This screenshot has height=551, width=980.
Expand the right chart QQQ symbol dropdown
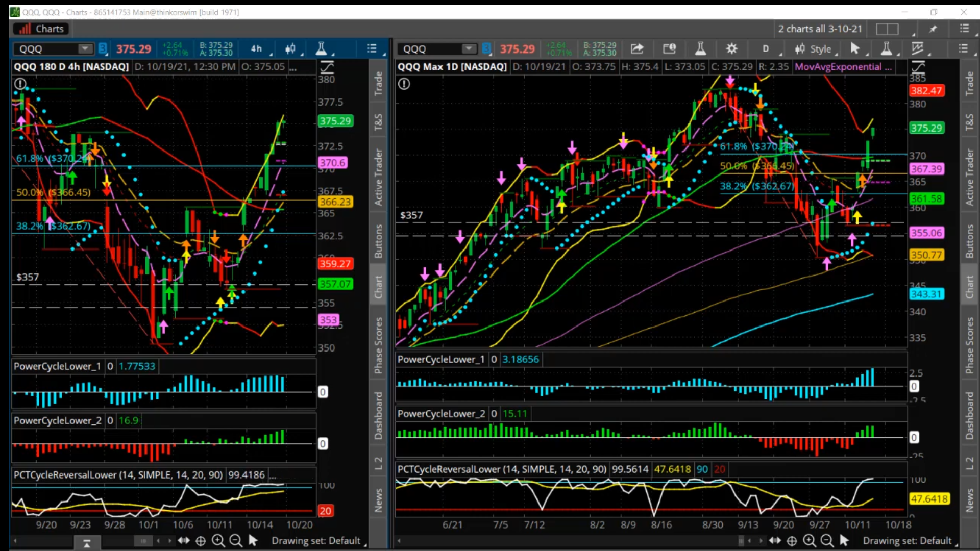pyautogui.click(x=469, y=49)
